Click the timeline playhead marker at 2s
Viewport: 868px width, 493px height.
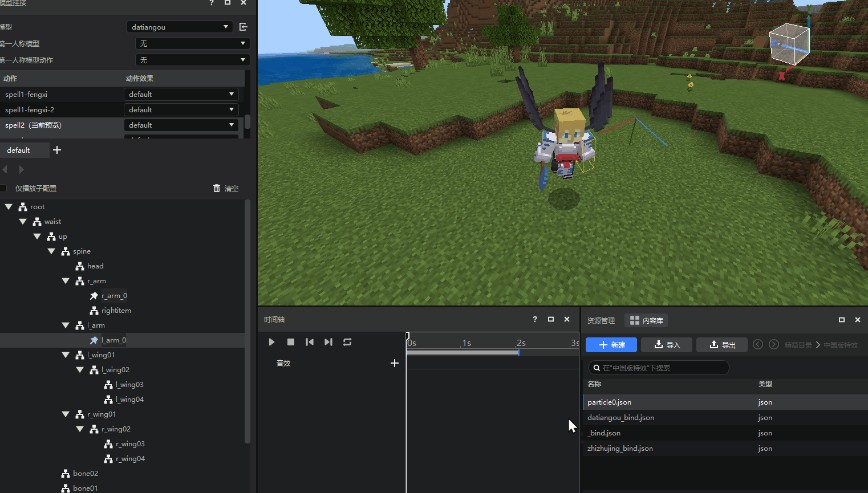point(518,352)
